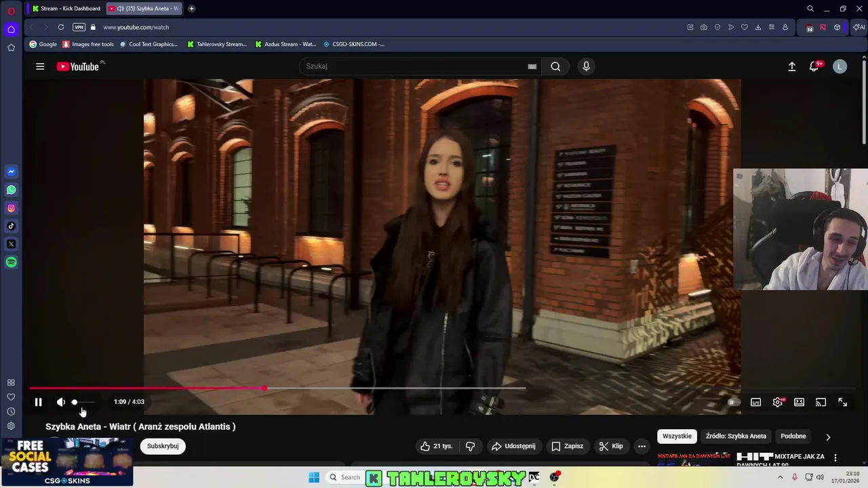Like the video (21 tys.)
Image resolution: width=868 pixels, height=488 pixels.
[x=436, y=446]
